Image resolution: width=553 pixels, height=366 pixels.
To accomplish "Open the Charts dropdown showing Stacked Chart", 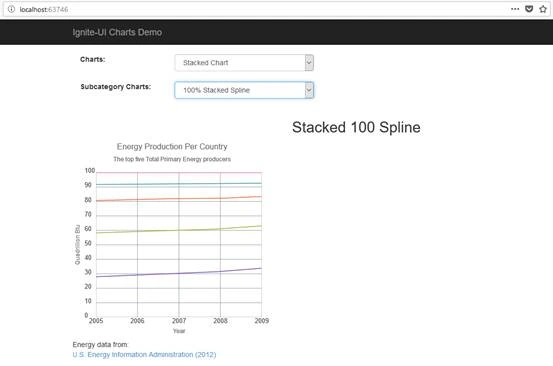I will 244,63.
